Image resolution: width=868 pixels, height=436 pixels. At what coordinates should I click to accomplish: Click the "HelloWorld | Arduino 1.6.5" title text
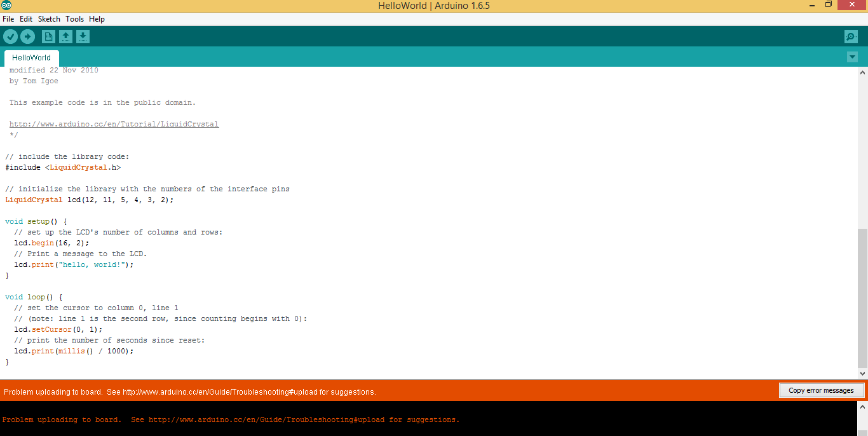pos(434,6)
